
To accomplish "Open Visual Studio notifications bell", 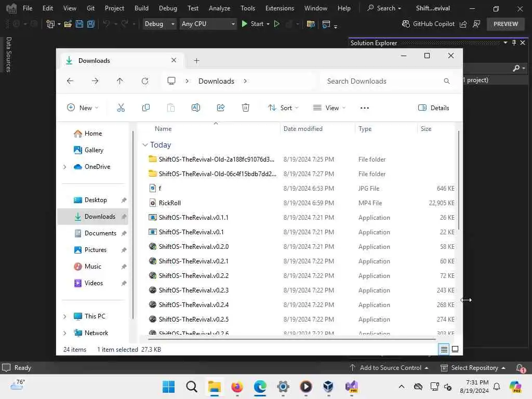I will click(x=520, y=368).
